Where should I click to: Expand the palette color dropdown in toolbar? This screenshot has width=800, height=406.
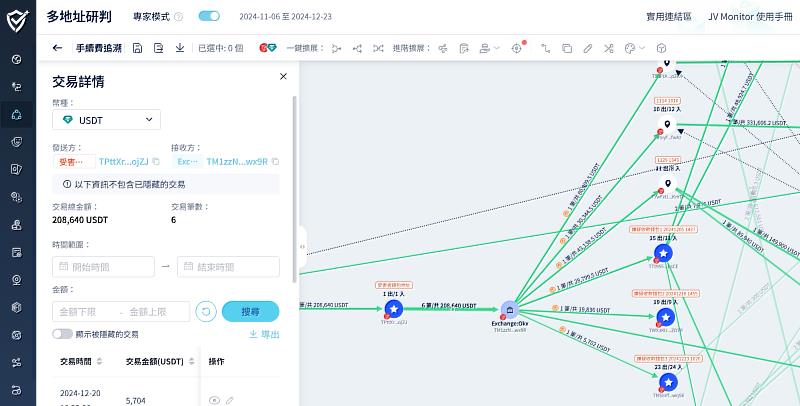[x=642, y=48]
